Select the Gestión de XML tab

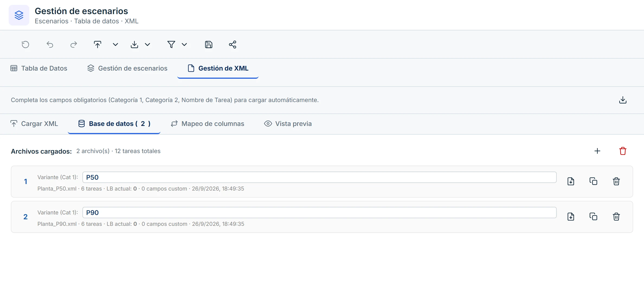[218, 68]
